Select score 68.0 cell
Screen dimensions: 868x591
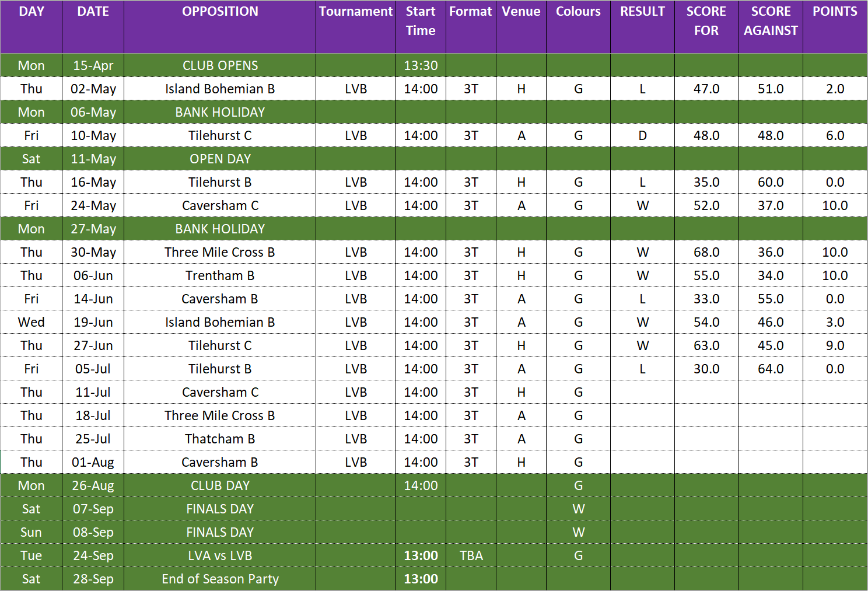tap(706, 252)
